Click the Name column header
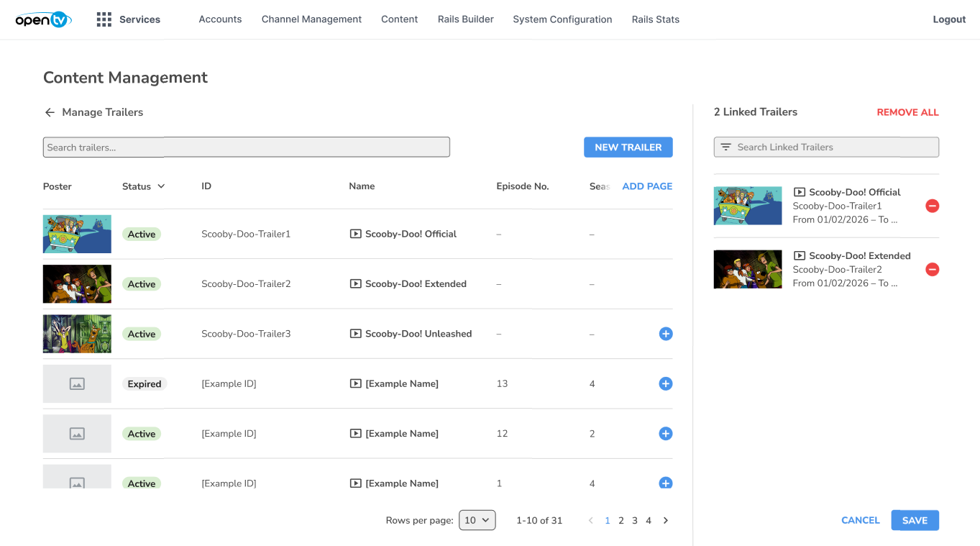This screenshot has width=980, height=546. tap(362, 186)
